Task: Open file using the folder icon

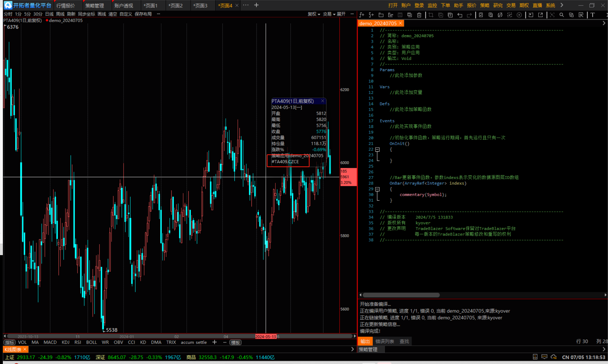Action: pyautogui.click(x=381, y=15)
